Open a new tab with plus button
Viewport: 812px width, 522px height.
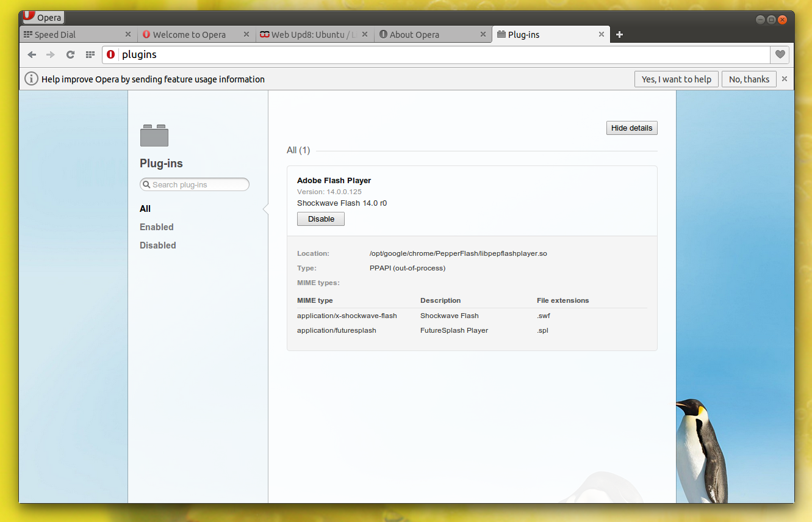(619, 35)
